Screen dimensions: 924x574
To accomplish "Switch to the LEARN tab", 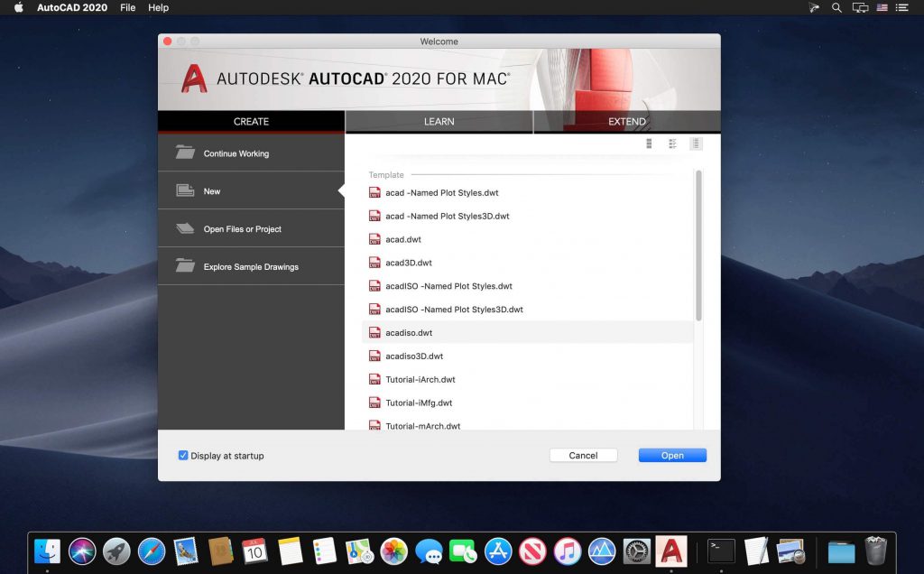I will click(439, 121).
